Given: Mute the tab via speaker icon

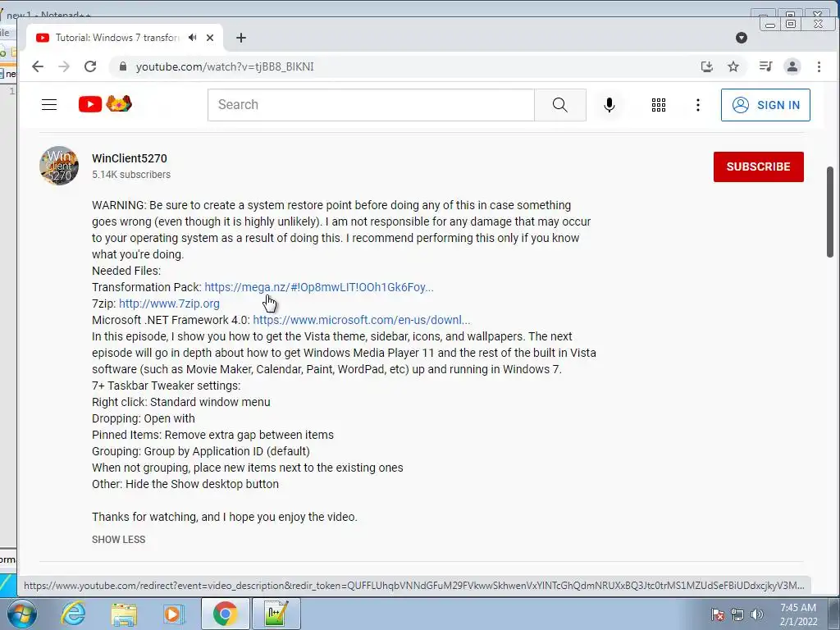Looking at the screenshot, I should tap(192, 38).
